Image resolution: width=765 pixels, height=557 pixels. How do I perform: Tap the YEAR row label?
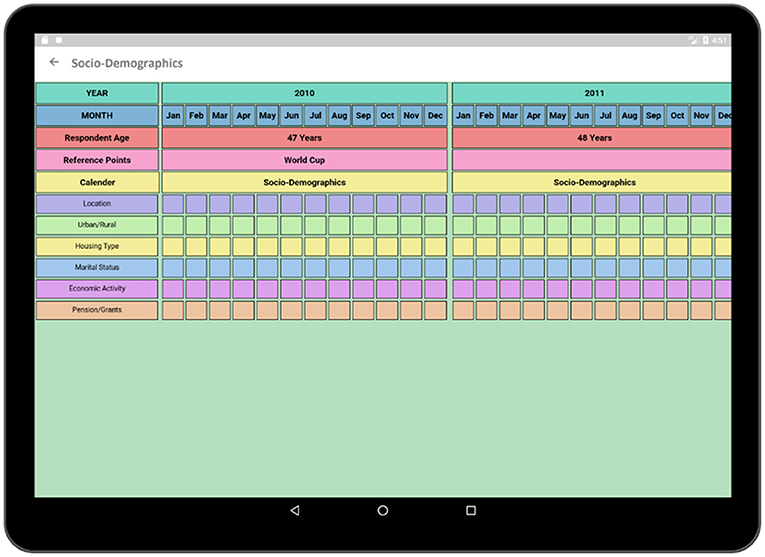click(x=97, y=93)
